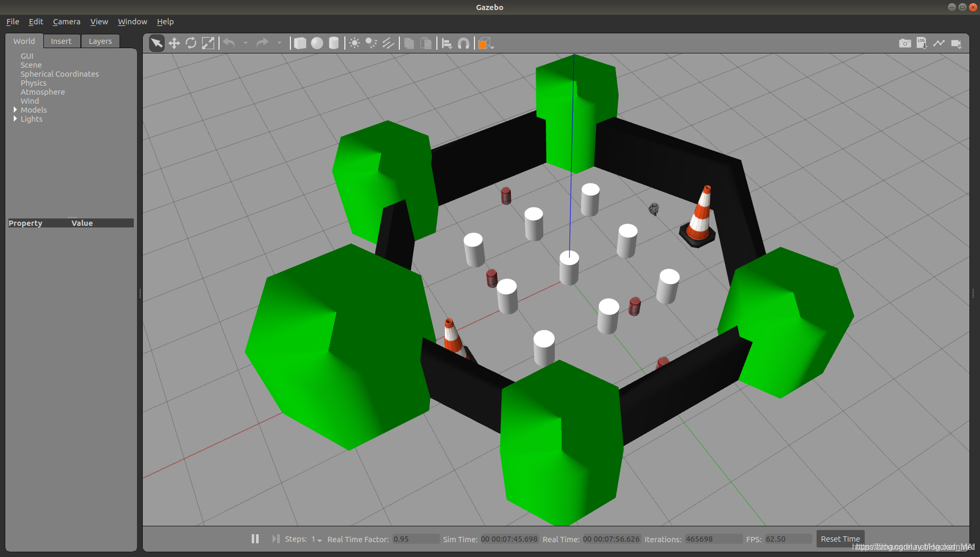This screenshot has width=980, height=557.
Task: Minimize the Gazebo window
Action: 952,7
